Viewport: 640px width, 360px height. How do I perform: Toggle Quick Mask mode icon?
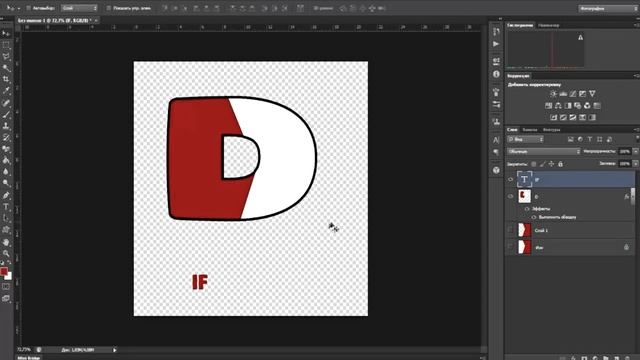[6, 287]
